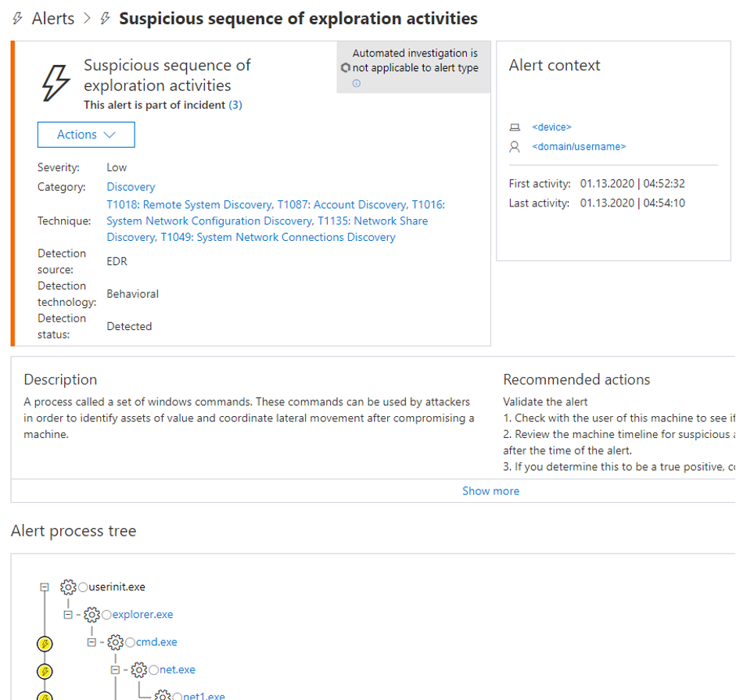Click the yellow alert badge beside cmd.exe row
Image resolution: width=736 pixels, height=700 pixels.
pyautogui.click(x=45, y=644)
